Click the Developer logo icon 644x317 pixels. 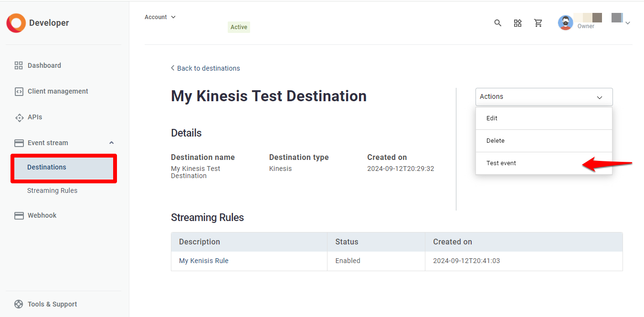pos(16,23)
